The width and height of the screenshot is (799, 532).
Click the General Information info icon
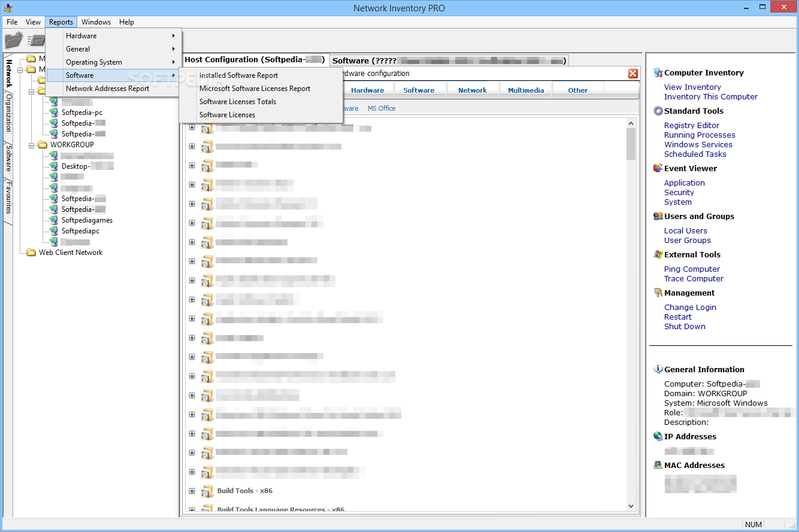[658, 370]
